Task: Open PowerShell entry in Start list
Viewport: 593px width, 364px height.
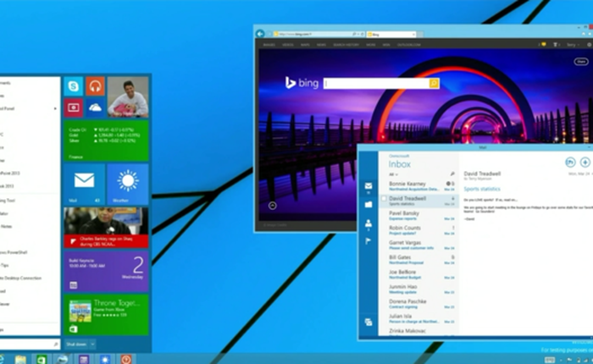Action: [14, 252]
